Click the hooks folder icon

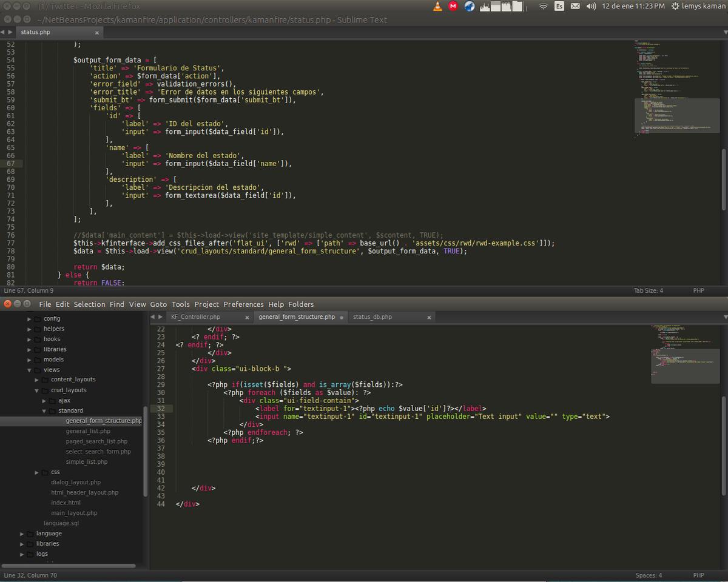point(38,339)
